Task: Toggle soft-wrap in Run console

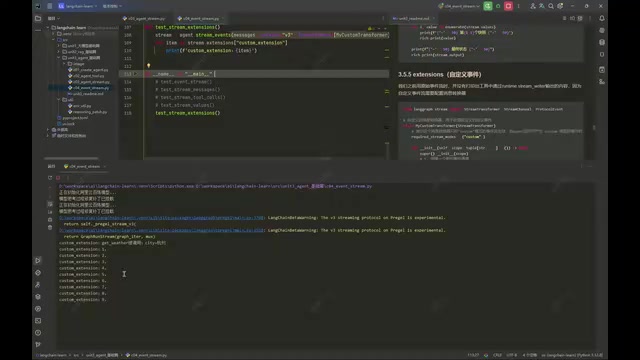Action: (x=50, y=204)
